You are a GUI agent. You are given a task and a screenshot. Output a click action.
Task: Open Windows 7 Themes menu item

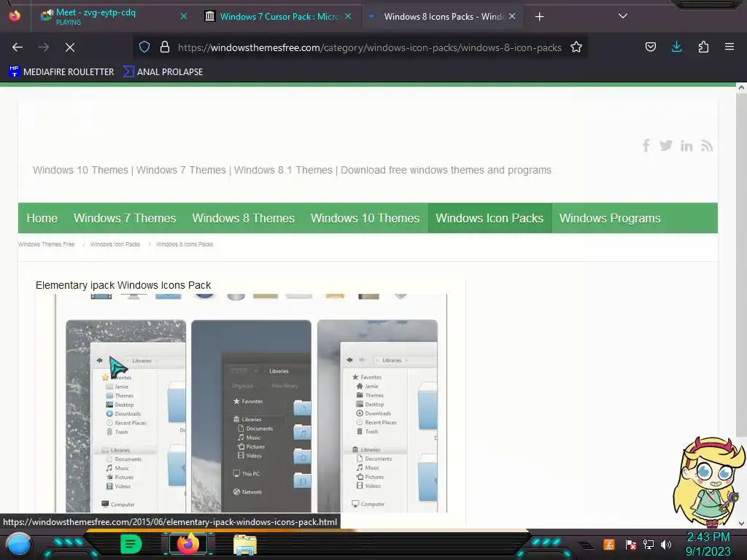pos(125,218)
